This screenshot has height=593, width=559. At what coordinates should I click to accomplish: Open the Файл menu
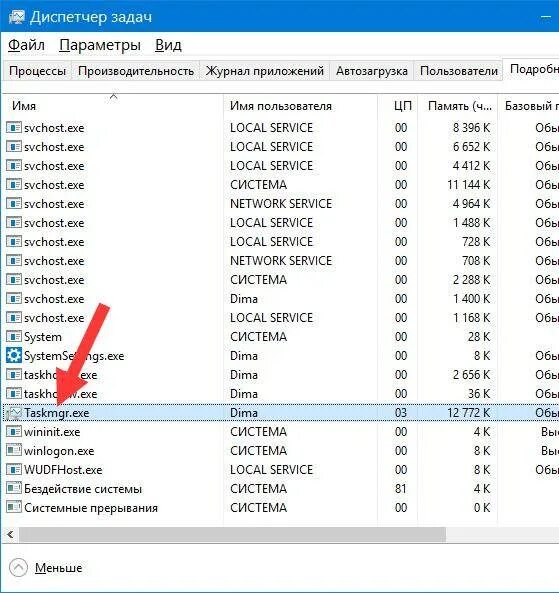(26, 45)
